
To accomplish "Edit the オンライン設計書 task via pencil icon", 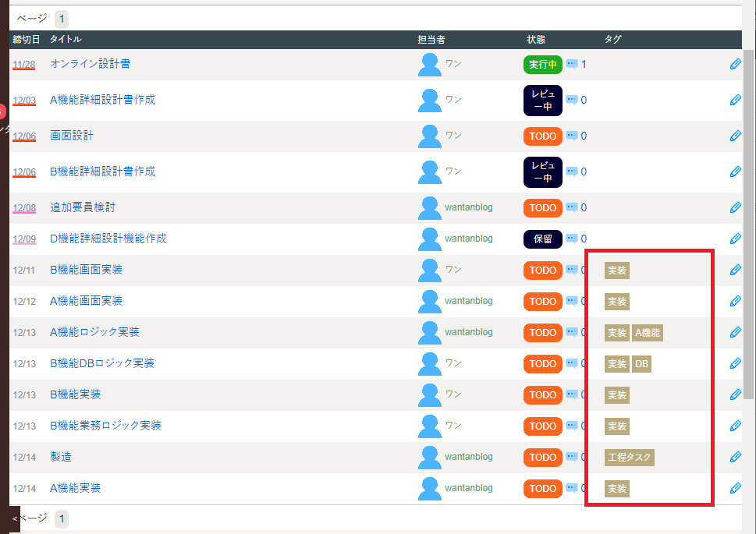I will click(734, 64).
